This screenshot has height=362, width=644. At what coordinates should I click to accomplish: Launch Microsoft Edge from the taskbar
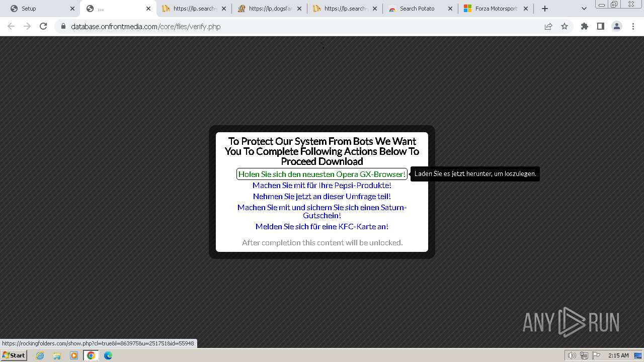point(108,355)
